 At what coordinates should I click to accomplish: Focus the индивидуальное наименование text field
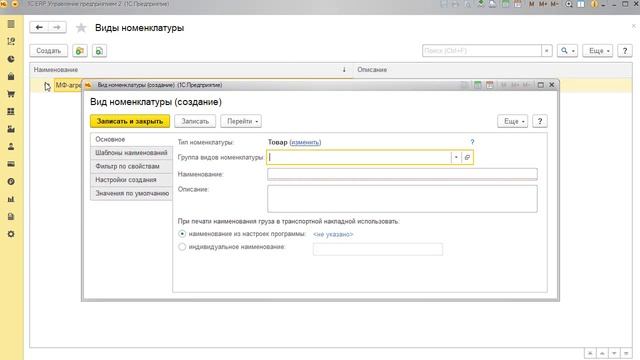(x=378, y=249)
